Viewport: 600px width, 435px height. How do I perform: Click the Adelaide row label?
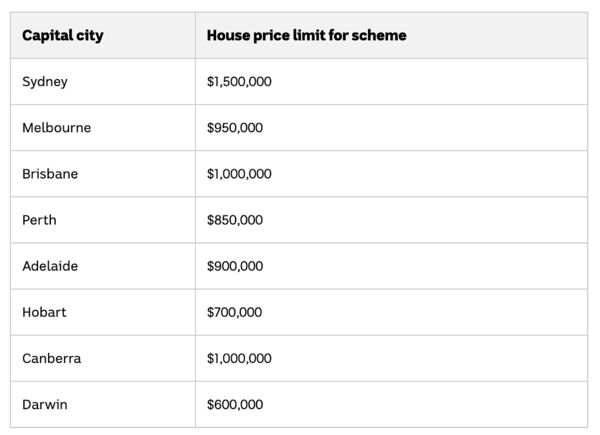pyautogui.click(x=50, y=266)
